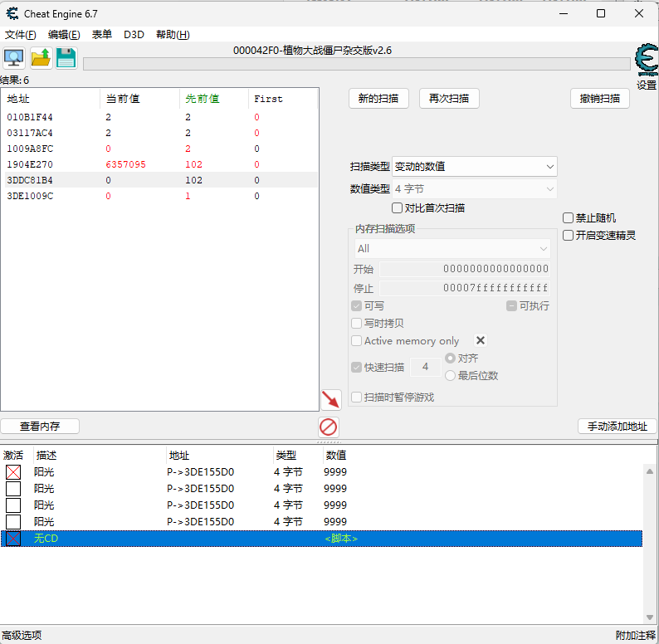Image resolution: width=659 pixels, height=644 pixels.
Task: Click the open process computer icon
Action: (14, 57)
